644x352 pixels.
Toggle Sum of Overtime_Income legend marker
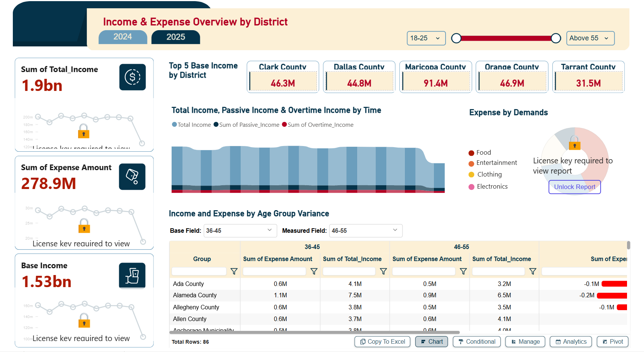(x=284, y=125)
